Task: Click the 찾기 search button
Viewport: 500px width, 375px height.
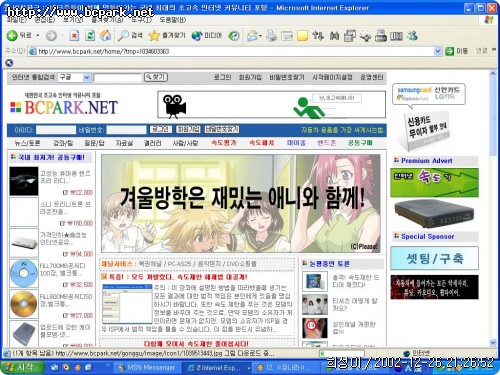Action: [156, 77]
